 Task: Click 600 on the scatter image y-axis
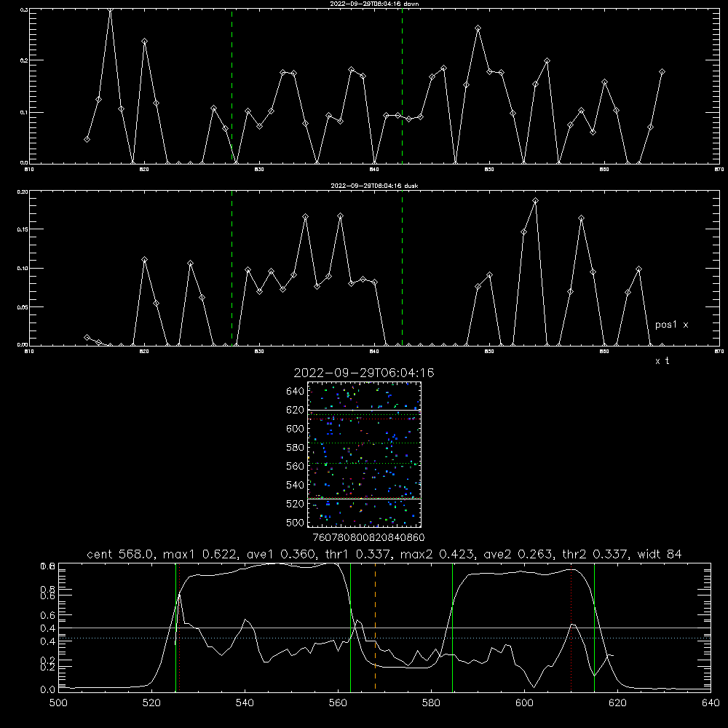pyautogui.click(x=296, y=429)
